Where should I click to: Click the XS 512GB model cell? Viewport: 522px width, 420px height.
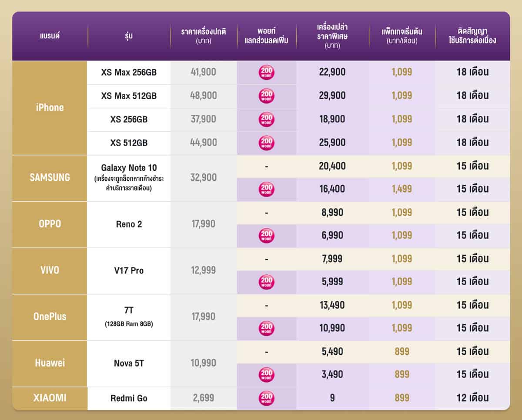point(129,143)
